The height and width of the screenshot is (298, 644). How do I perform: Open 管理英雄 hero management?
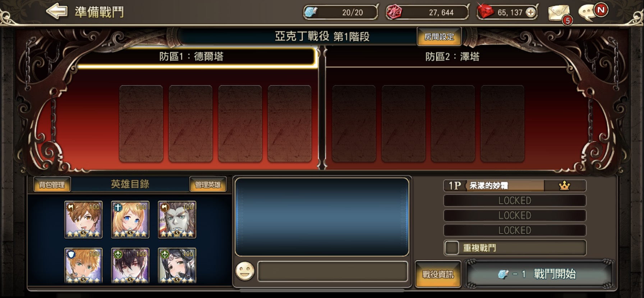coord(208,185)
